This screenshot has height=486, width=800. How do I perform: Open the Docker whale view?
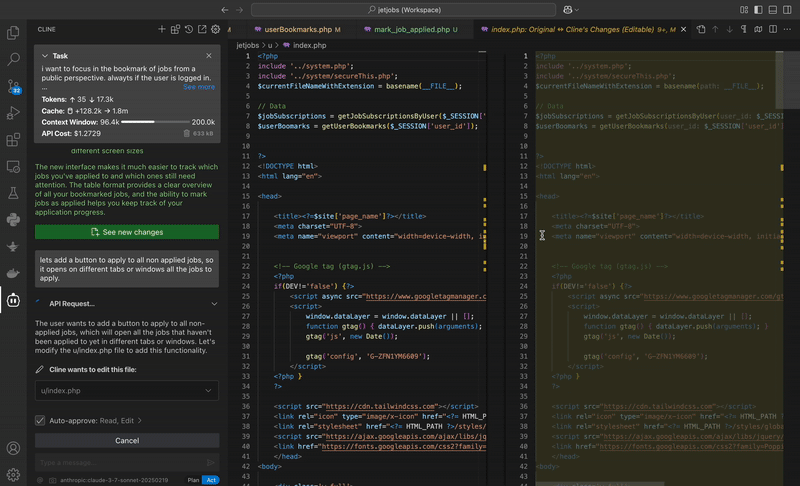(x=13, y=273)
